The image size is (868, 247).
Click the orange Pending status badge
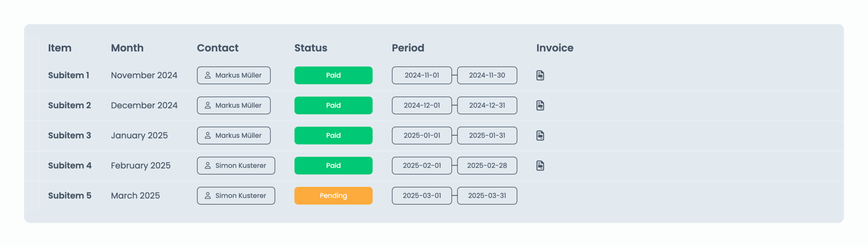click(x=333, y=195)
